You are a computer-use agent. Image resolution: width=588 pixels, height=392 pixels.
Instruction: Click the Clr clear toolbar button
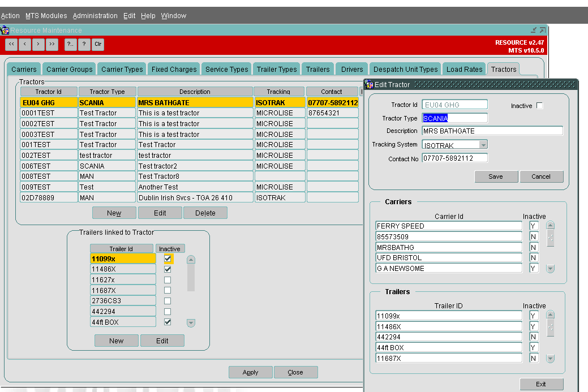(98, 44)
